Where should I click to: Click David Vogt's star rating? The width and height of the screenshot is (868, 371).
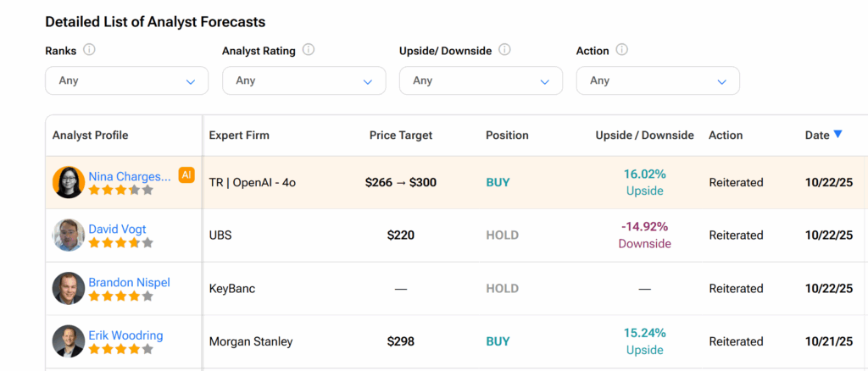120,243
